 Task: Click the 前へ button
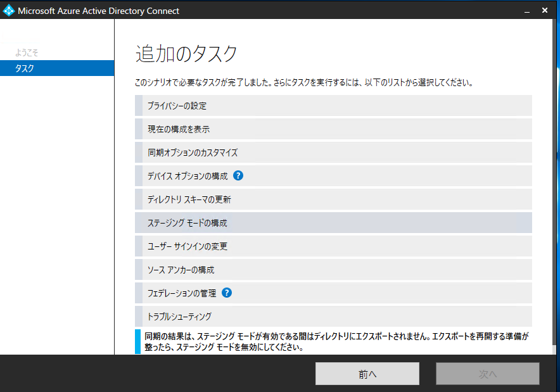click(x=367, y=374)
